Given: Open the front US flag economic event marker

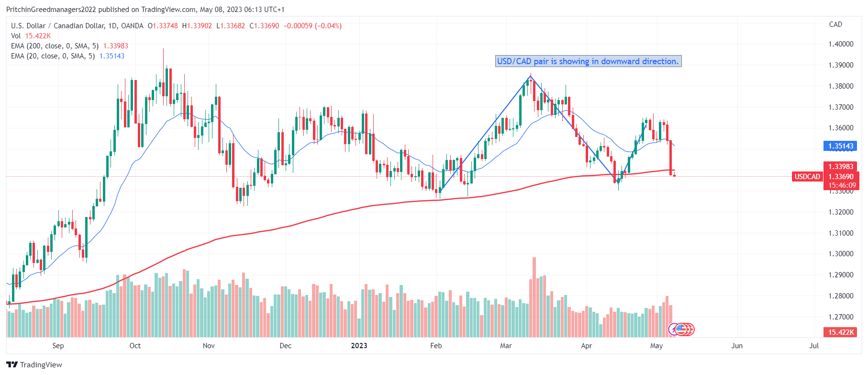Looking at the screenshot, I should pyautogui.click(x=681, y=330).
